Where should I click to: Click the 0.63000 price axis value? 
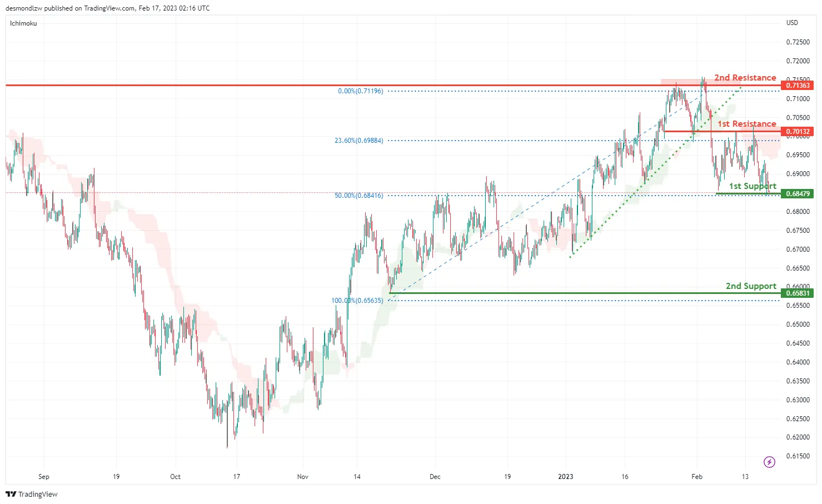pyautogui.click(x=798, y=400)
